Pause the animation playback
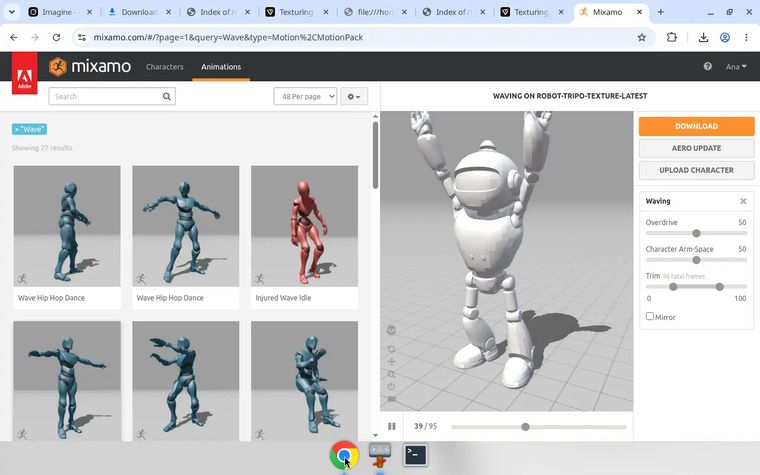Image resolution: width=760 pixels, height=475 pixels. pyautogui.click(x=392, y=426)
